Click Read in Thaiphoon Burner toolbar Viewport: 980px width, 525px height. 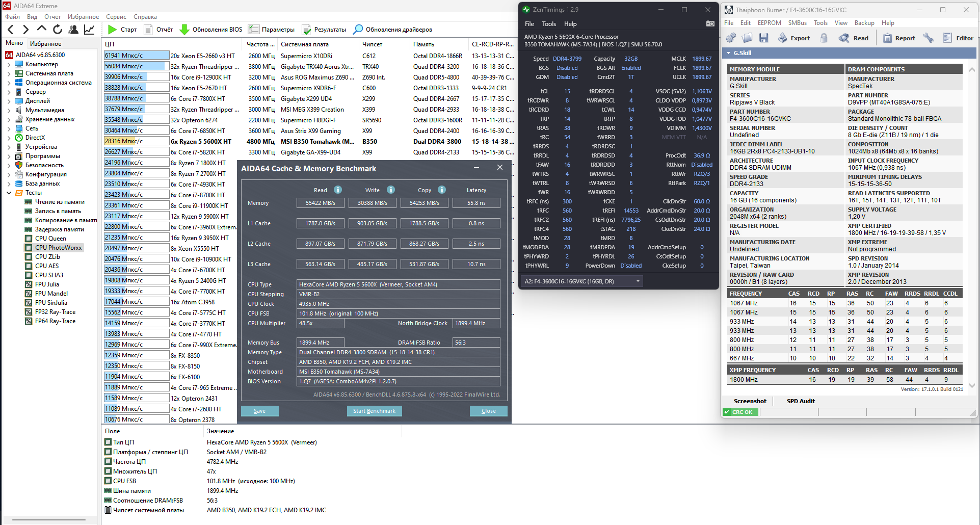(x=854, y=38)
